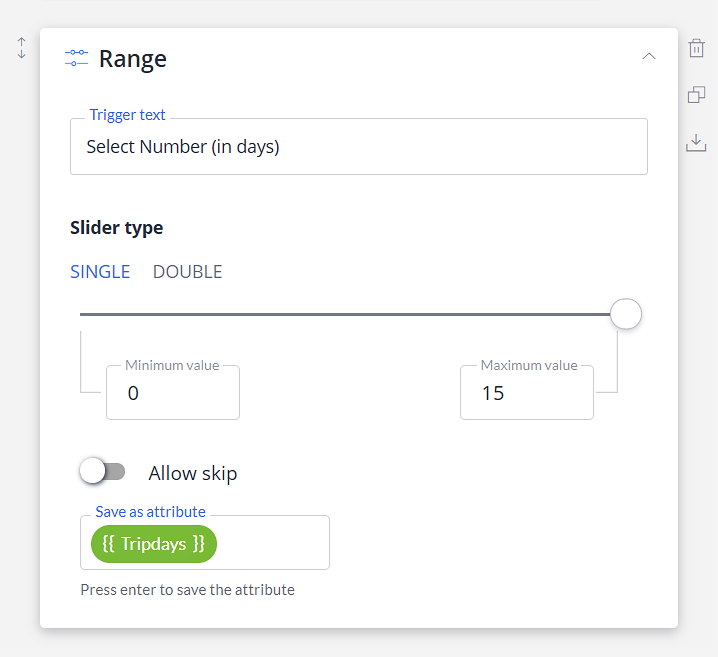Click the Range sliders icon in header
The width and height of the screenshot is (718, 657).
(76, 58)
